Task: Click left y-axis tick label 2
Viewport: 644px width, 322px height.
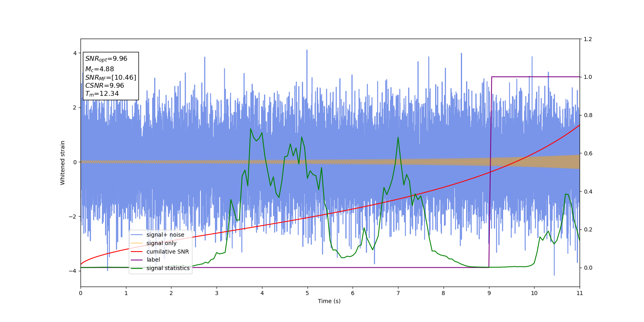Action: (x=75, y=107)
